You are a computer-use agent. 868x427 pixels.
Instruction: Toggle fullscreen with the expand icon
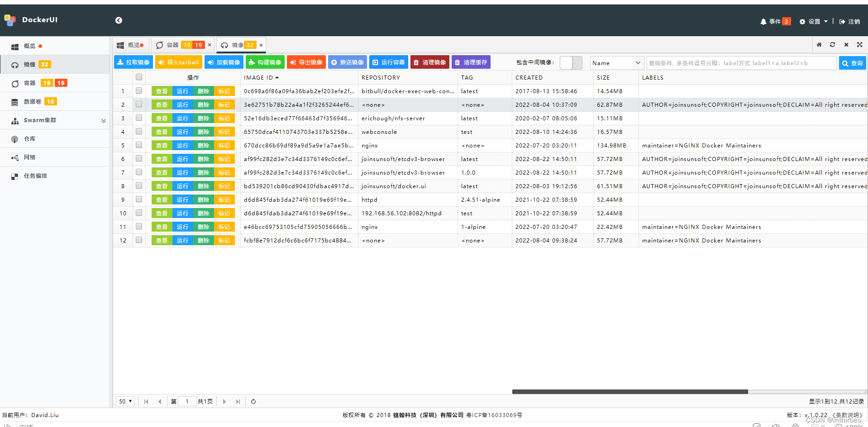[x=860, y=45]
